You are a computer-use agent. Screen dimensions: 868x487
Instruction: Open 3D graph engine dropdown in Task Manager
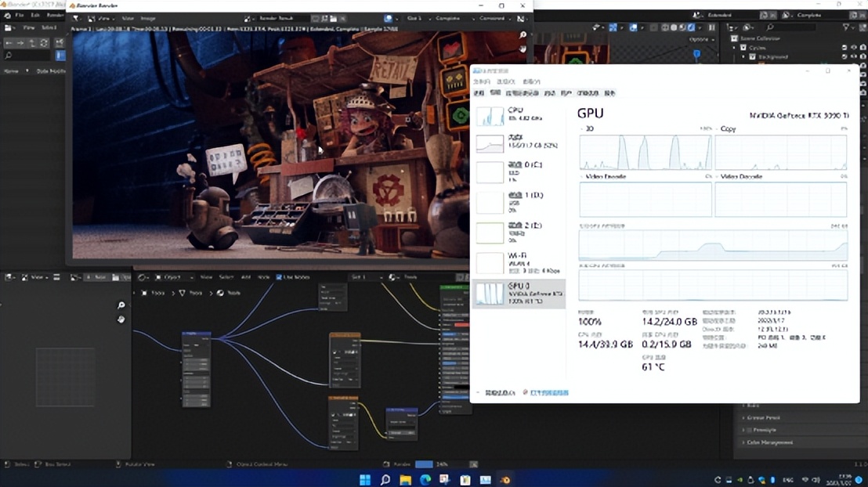(x=588, y=128)
